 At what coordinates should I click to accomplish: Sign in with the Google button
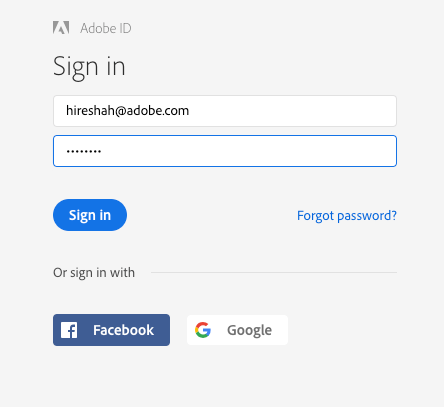(237, 330)
